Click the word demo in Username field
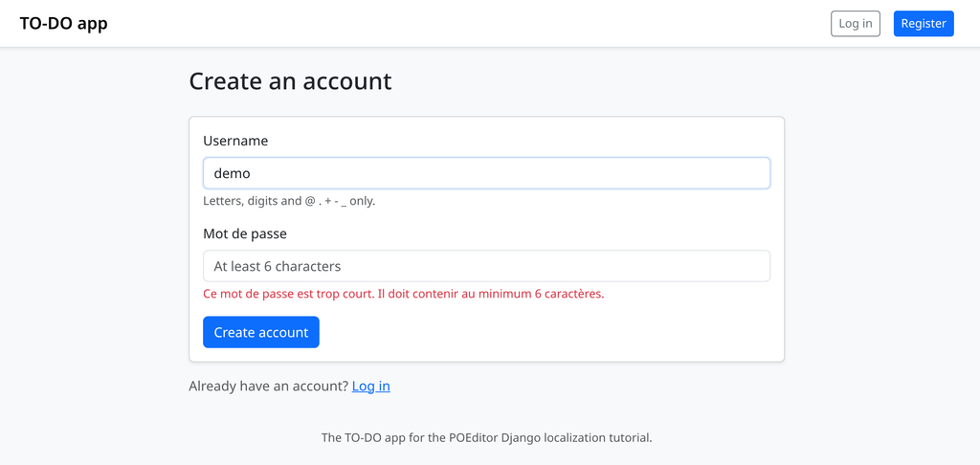The image size is (980, 465). point(232,173)
